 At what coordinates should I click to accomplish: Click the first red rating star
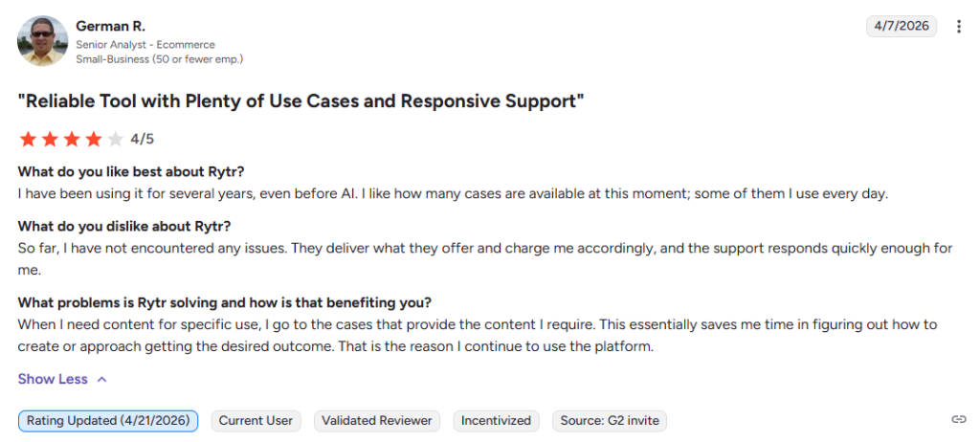28,139
